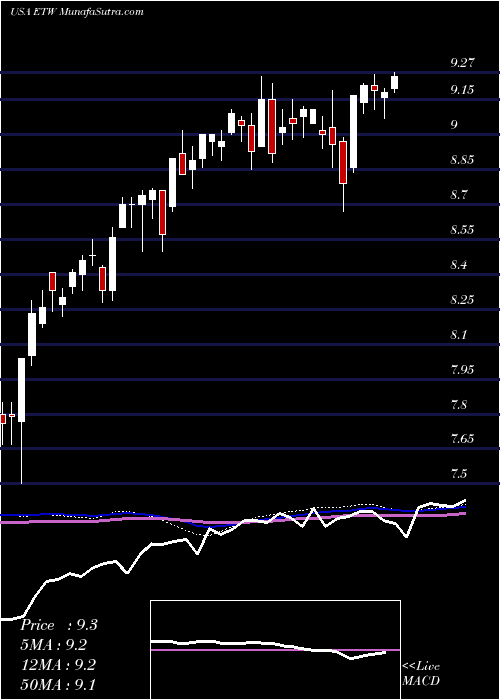Click the 7.65 price axis label
The height and width of the screenshot is (700, 500).
coord(462,439)
